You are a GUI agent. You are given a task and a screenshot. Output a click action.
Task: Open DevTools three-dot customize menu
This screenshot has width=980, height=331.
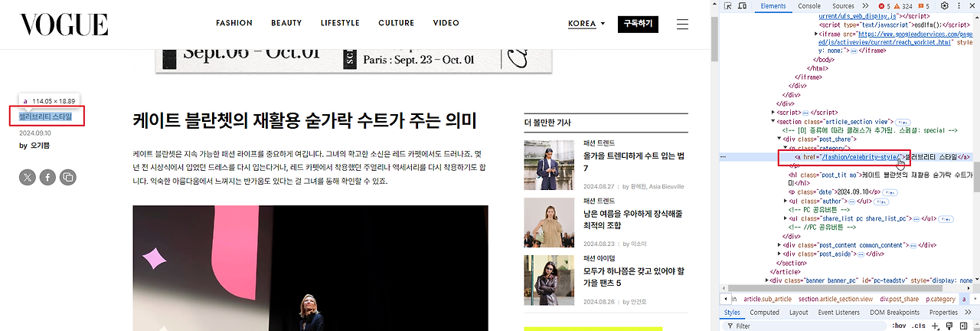click(x=958, y=6)
